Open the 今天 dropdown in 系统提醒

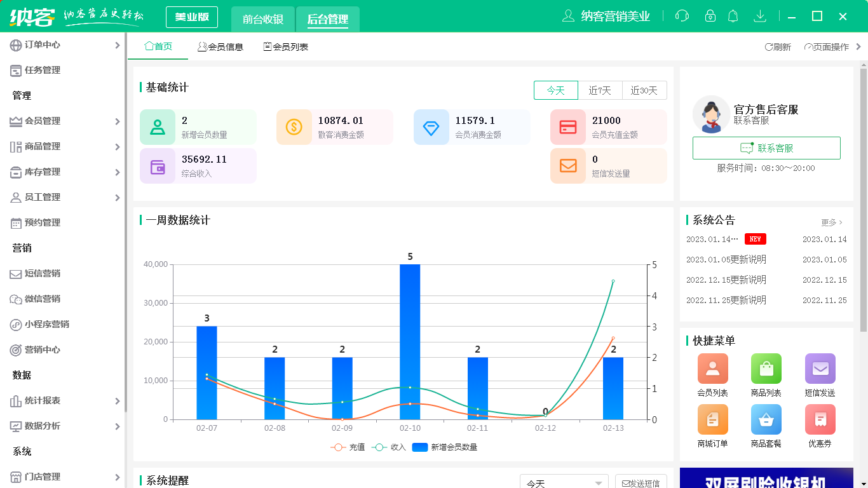pos(564,482)
